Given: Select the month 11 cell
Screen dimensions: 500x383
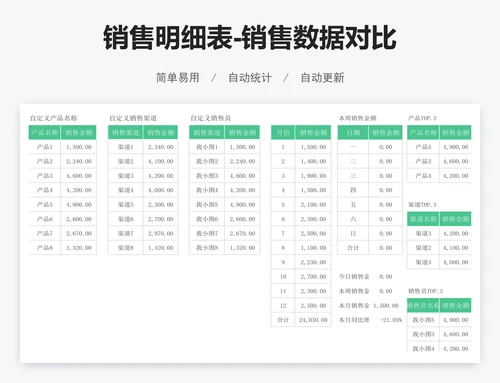Looking at the screenshot, I should pyautogui.click(x=283, y=291).
